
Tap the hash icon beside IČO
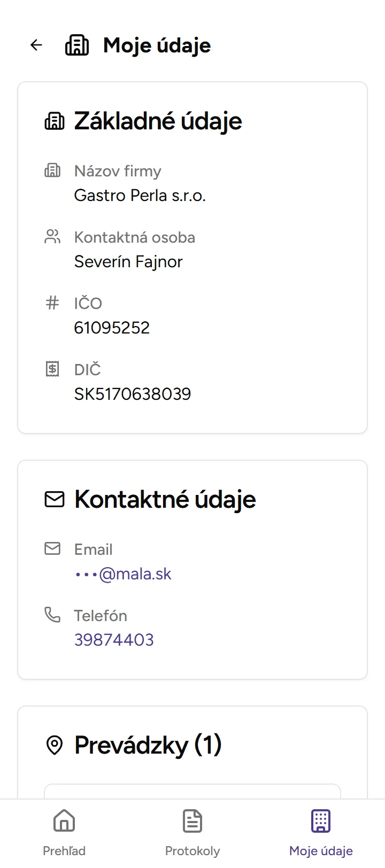click(x=52, y=303)
